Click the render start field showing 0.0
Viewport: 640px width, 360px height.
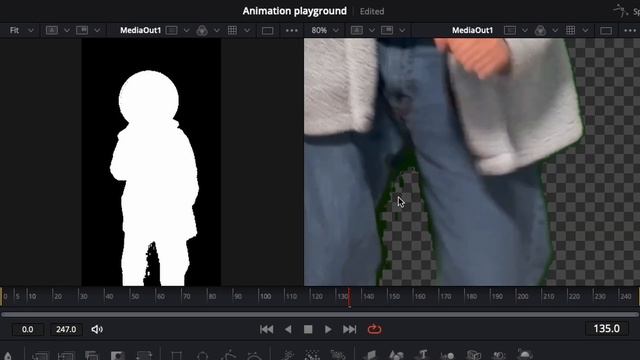pos(28,329)
